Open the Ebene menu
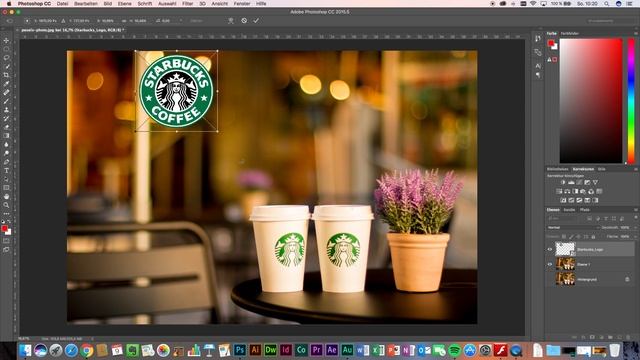Image resolution: width=640 pixels, height=360 pixels. 124,4
